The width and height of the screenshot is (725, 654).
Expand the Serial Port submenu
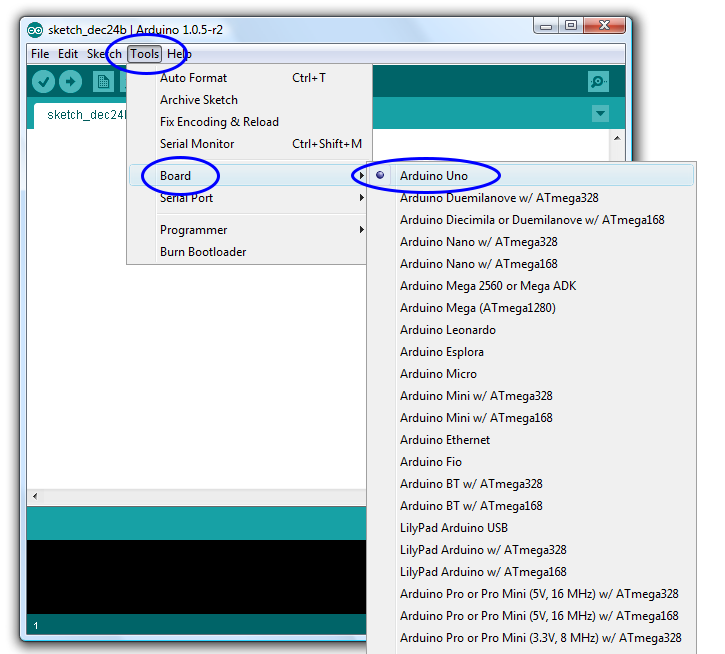pos(249,198)
